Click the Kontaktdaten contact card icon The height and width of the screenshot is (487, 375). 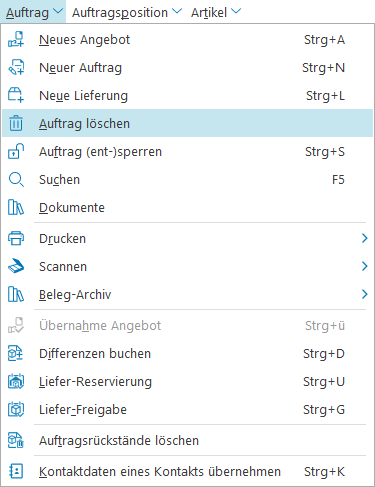[16, 471]
